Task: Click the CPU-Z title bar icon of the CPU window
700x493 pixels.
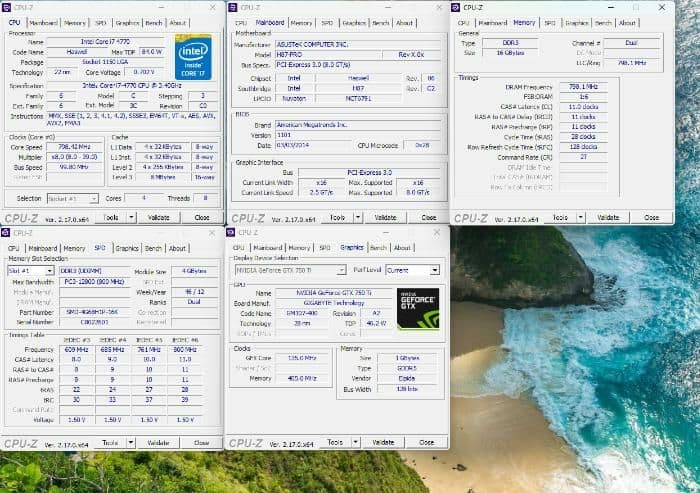Action: 7,8
